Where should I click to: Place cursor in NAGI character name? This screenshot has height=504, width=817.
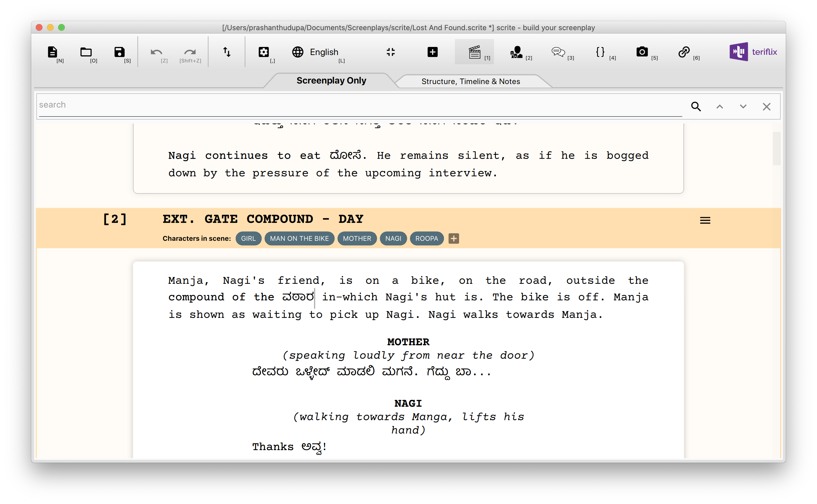coord(408,403)
